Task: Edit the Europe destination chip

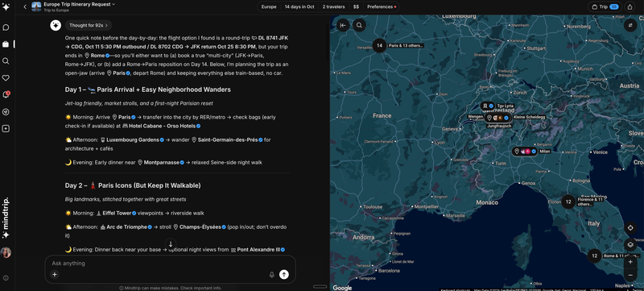Action: click(269, 6)
